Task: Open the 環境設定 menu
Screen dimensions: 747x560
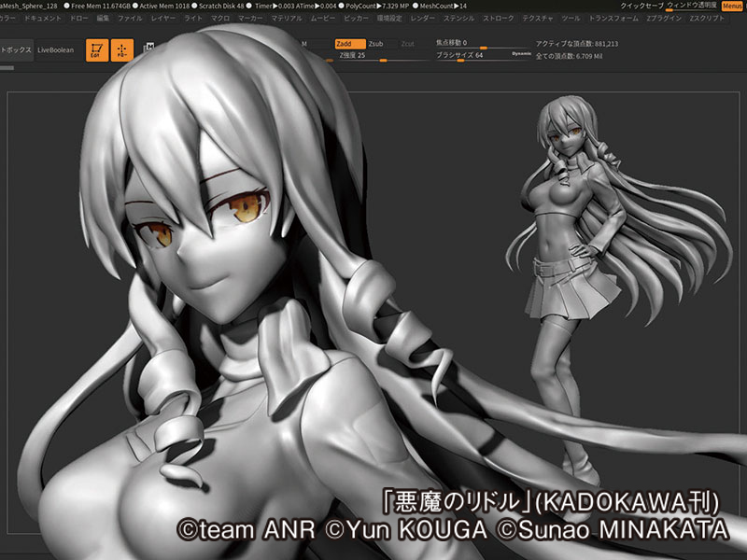Action: click(389, 19)
